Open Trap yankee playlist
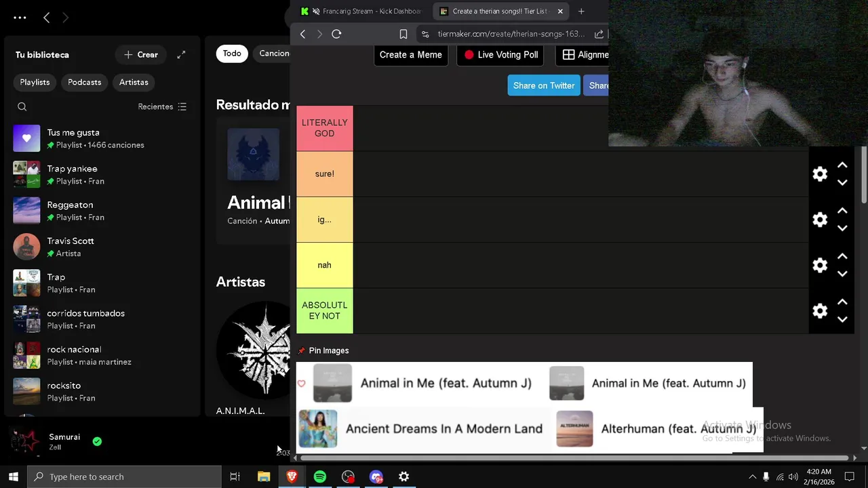Viewport: 868px width, 488px height. [x=102, y=175]
